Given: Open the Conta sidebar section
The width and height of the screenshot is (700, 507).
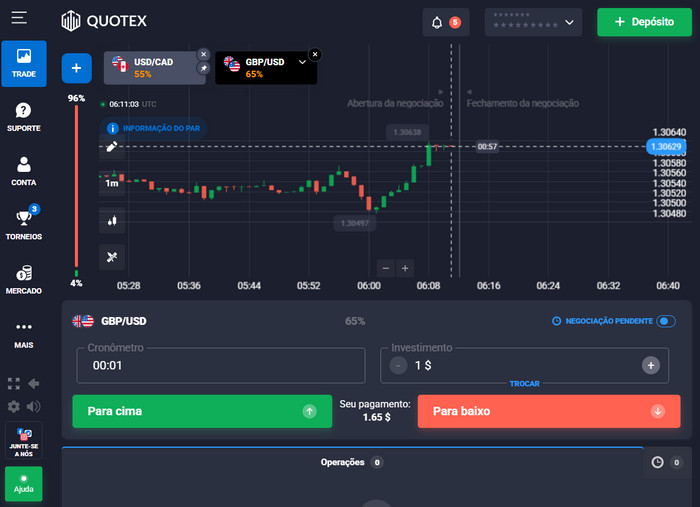Looking at the screenshot, I should pyautogui.click(x=24, y=171).
